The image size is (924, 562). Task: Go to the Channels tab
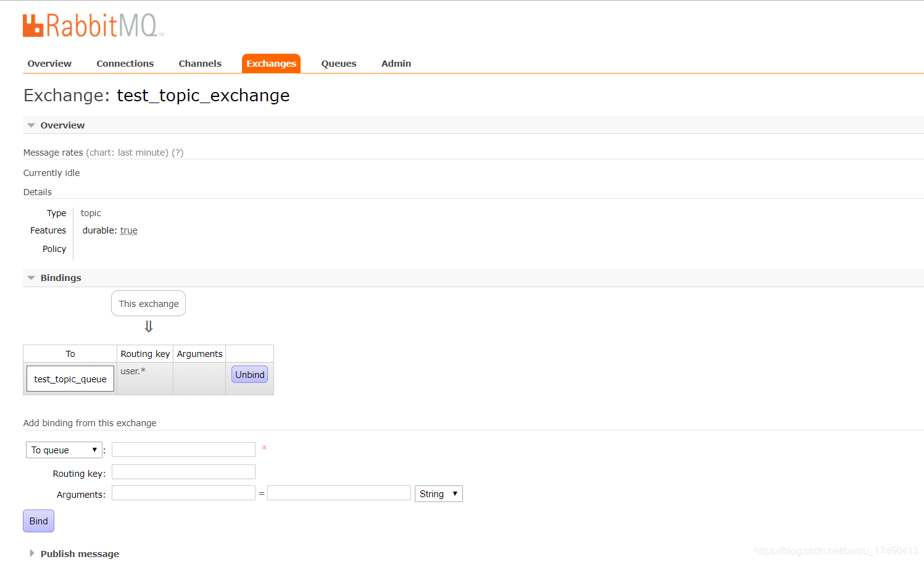click(200, 64)
